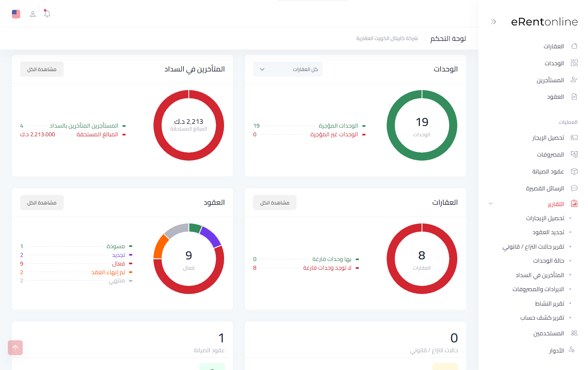This screenshot has width=588, height=370.
Task: Click the notification bell icon
Action: [47, 14]
